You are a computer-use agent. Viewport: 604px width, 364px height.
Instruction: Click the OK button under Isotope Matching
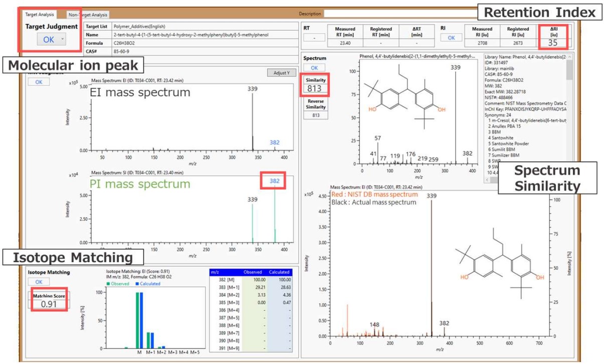(x=39, y=282)
